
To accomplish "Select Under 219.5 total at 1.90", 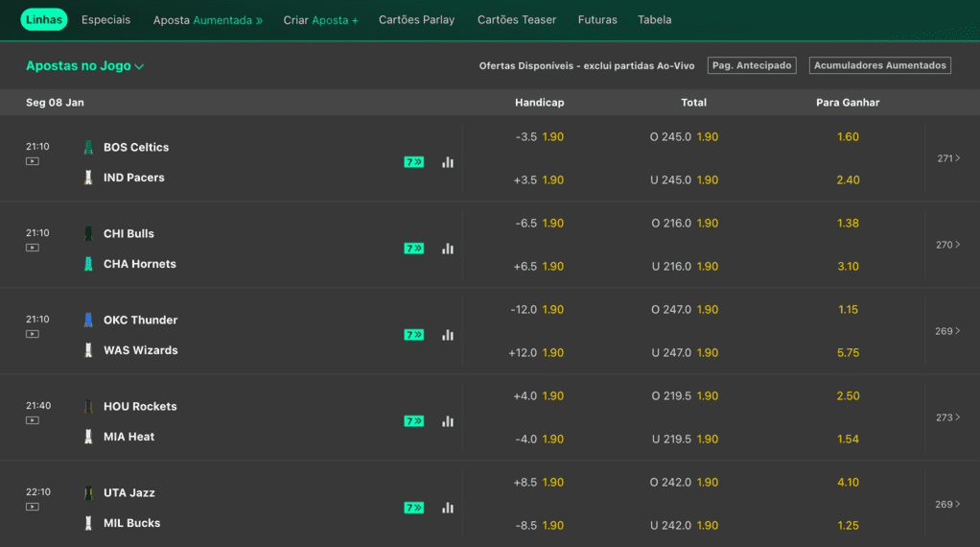I will pos(684,439).
